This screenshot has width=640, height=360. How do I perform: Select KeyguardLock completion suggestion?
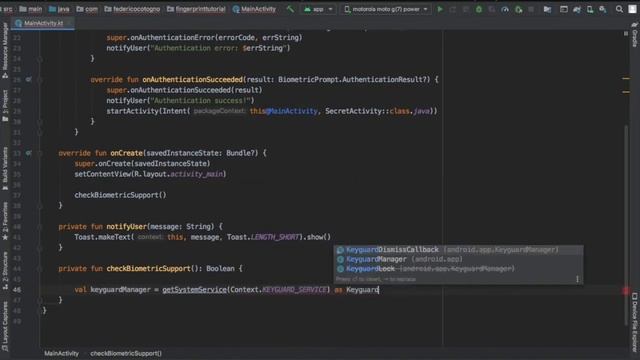click(x=458, y=269)
